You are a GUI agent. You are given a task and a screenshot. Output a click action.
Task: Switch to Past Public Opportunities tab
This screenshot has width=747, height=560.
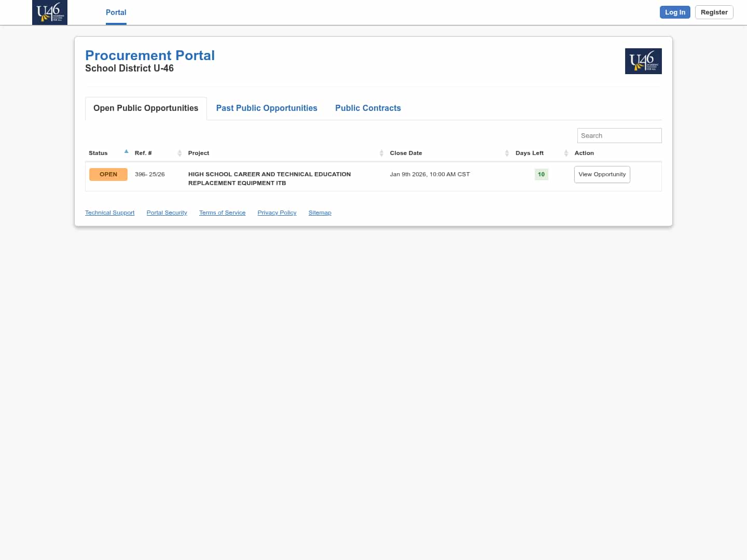point(267,108)
